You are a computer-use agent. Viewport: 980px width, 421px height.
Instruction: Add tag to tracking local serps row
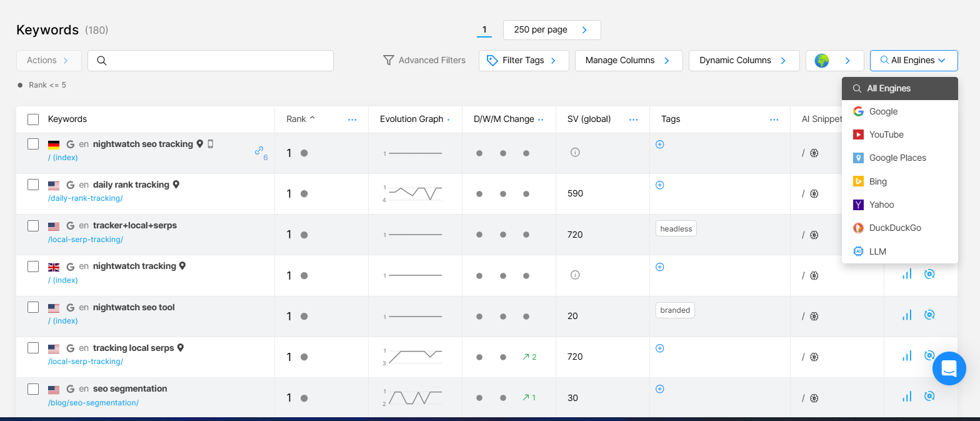tap(659, 348)
